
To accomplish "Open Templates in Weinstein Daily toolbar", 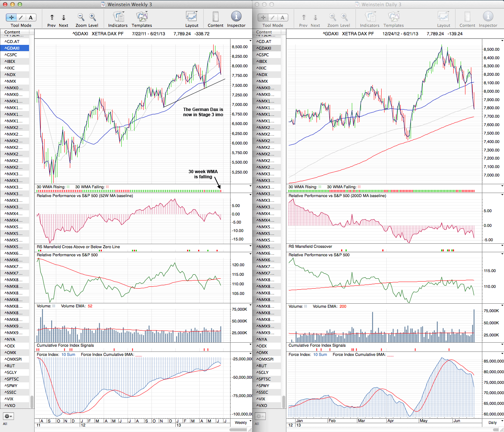I will click(394, 17).
